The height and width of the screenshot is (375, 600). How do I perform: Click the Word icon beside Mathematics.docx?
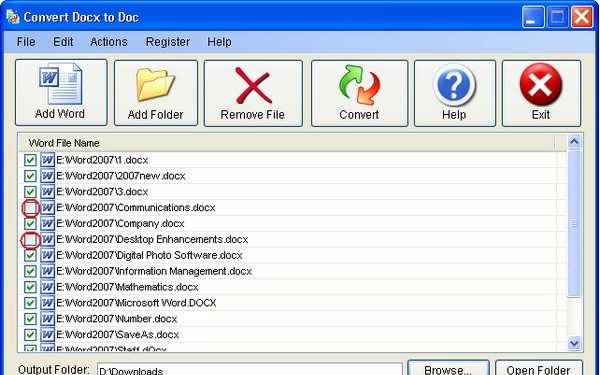tap(47, 287)
